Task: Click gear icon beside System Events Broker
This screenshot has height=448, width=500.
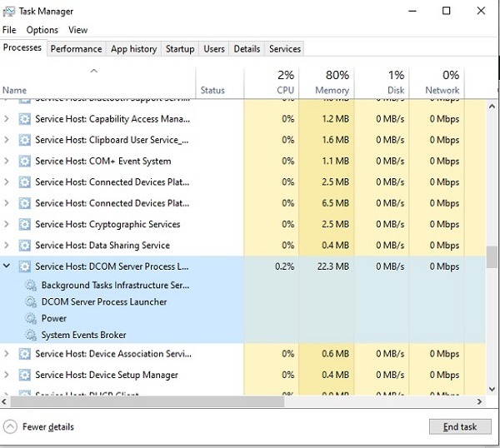Action: (x=31, y=335)
